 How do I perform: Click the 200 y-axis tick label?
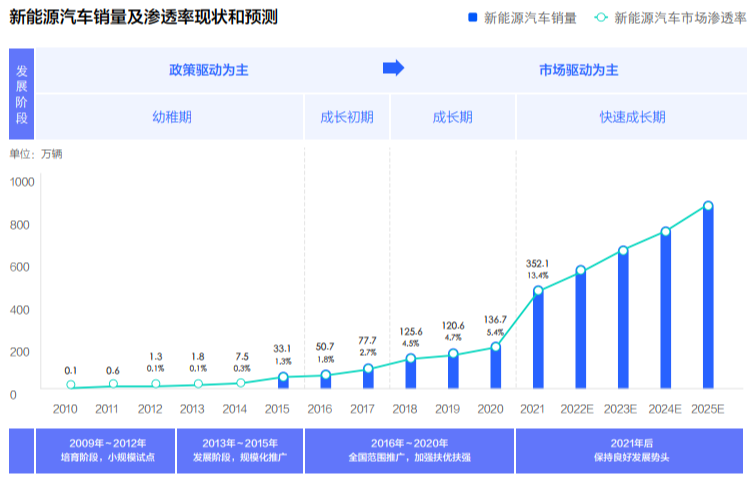click(x=20, y=352)
